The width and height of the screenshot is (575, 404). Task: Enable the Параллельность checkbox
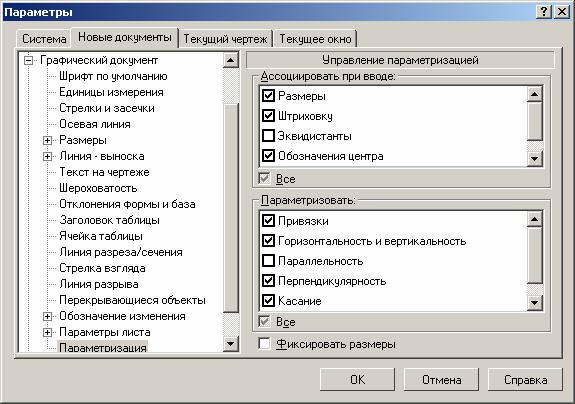tap(268, 261)
